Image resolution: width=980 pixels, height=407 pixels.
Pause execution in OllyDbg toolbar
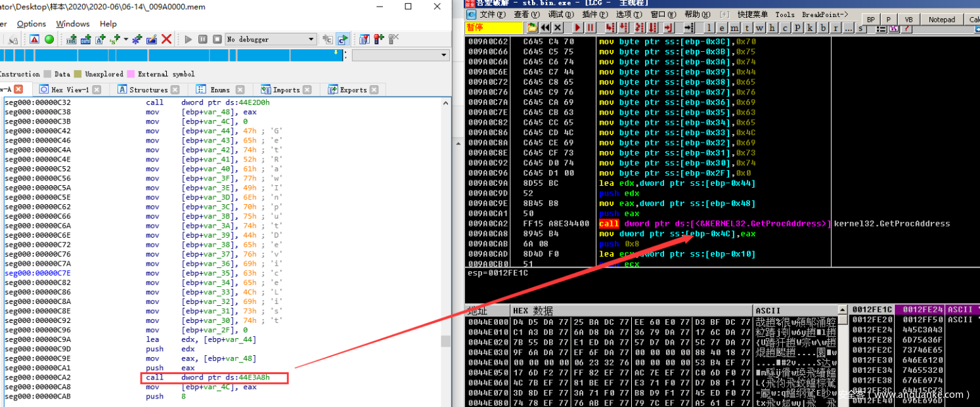590,28
